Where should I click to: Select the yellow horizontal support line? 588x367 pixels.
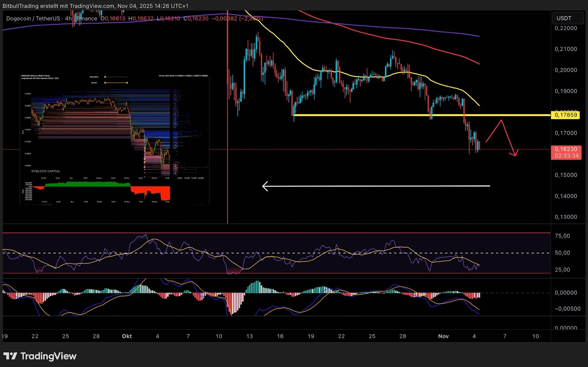pos(367,115)
